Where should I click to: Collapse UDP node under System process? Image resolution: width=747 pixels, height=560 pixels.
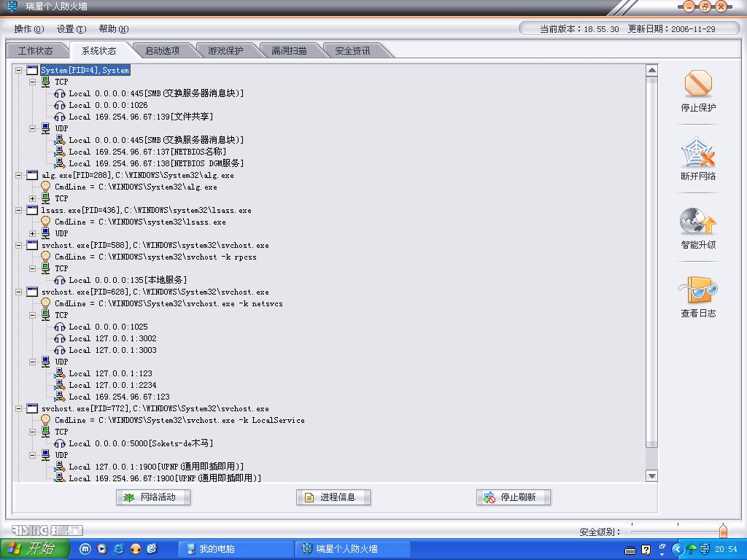click(32, 128)
